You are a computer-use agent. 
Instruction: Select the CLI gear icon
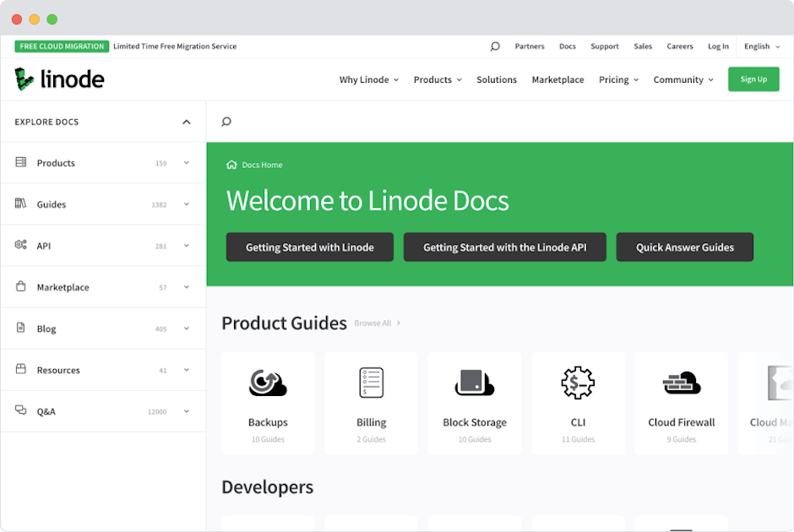[x=578, y=382]
